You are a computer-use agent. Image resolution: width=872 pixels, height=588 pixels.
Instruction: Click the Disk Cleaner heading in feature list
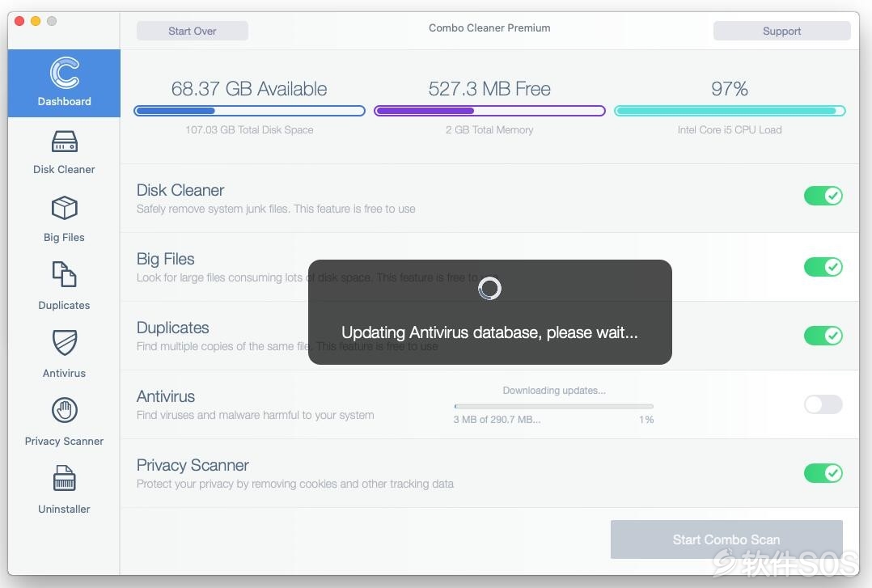[180, 190]
